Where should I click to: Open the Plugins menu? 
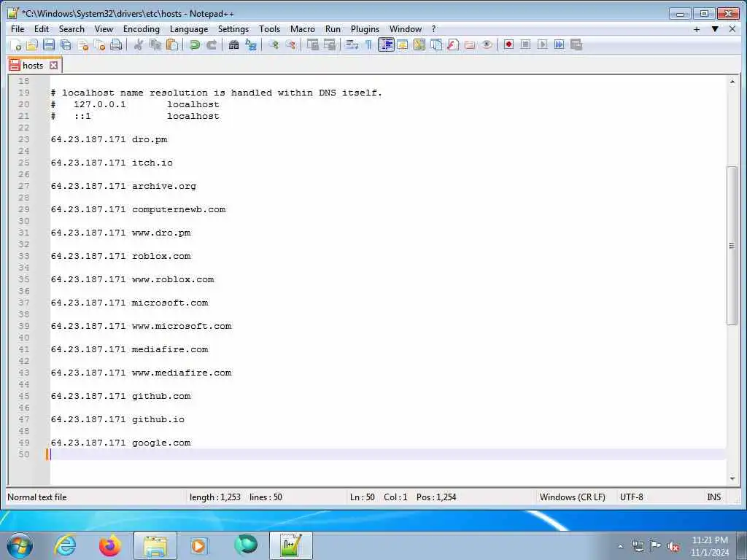365,29
